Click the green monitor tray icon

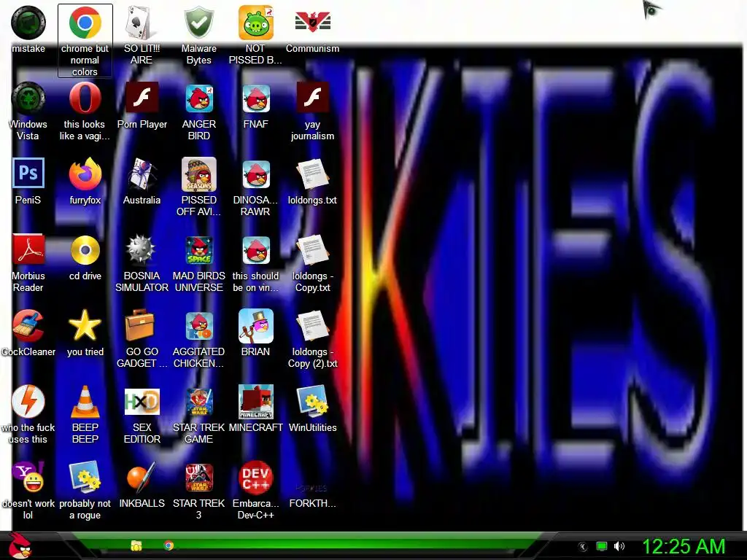(x=602, y=546)
